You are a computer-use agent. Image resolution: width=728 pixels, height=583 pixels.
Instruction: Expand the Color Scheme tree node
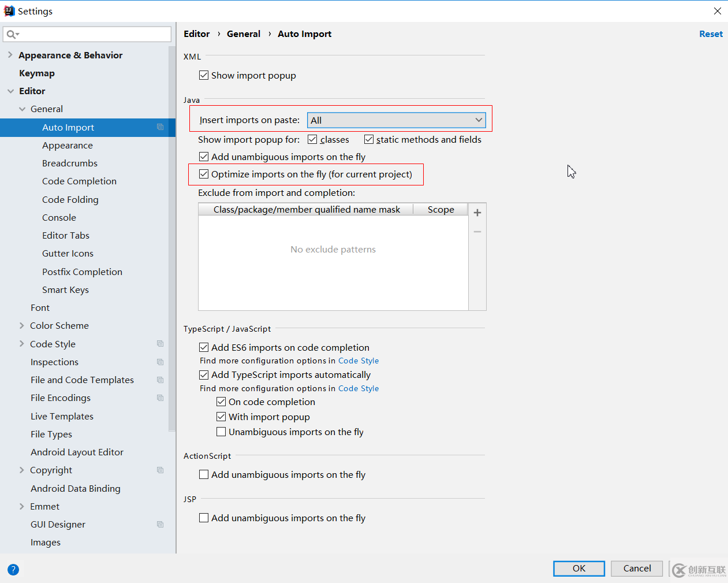pos(22,326)
